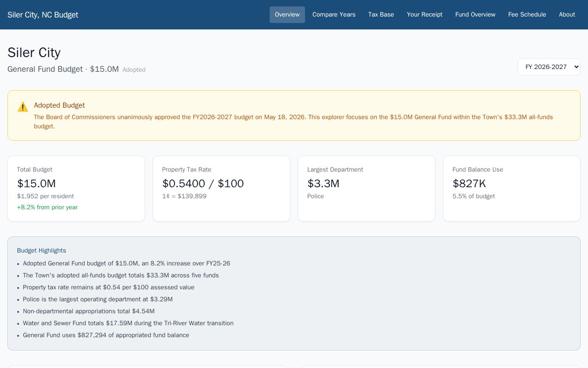Click the $1,952 per resident text
The width and height of the screenshot is (588, 368).
coord(45,196)
